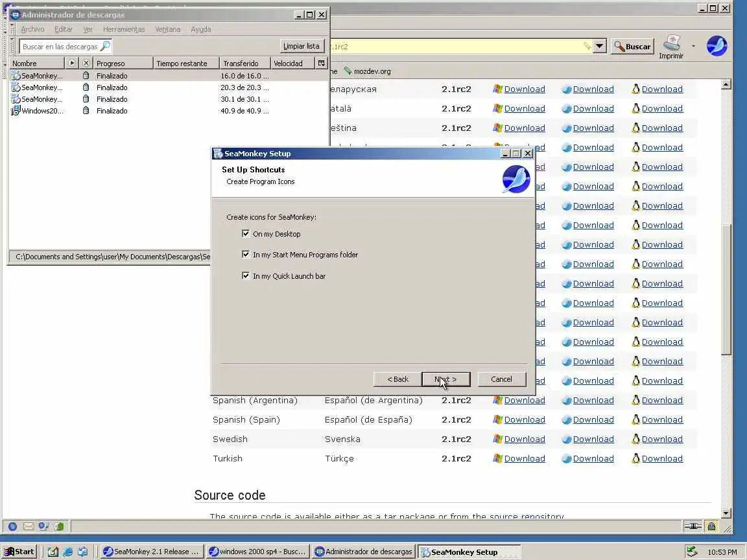
Task: Click the browser page vertical scrollbar thumb
Action: tap(726, 289)
